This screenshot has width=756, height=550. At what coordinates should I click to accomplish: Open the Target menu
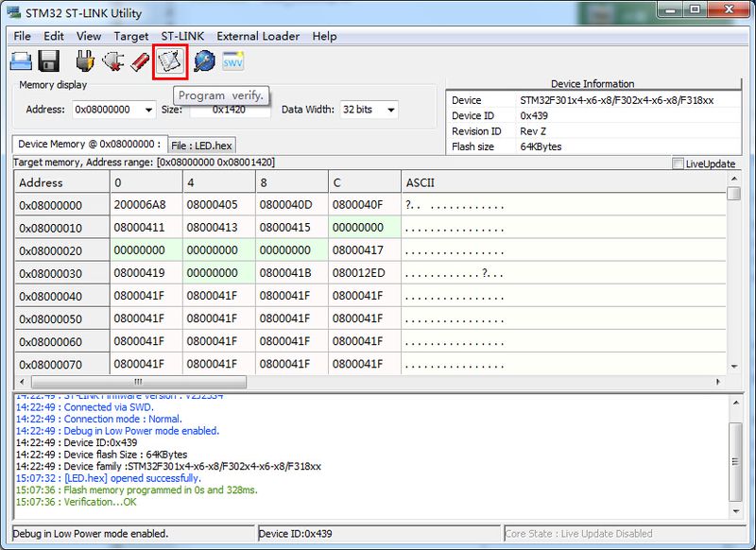click(131, 36)
